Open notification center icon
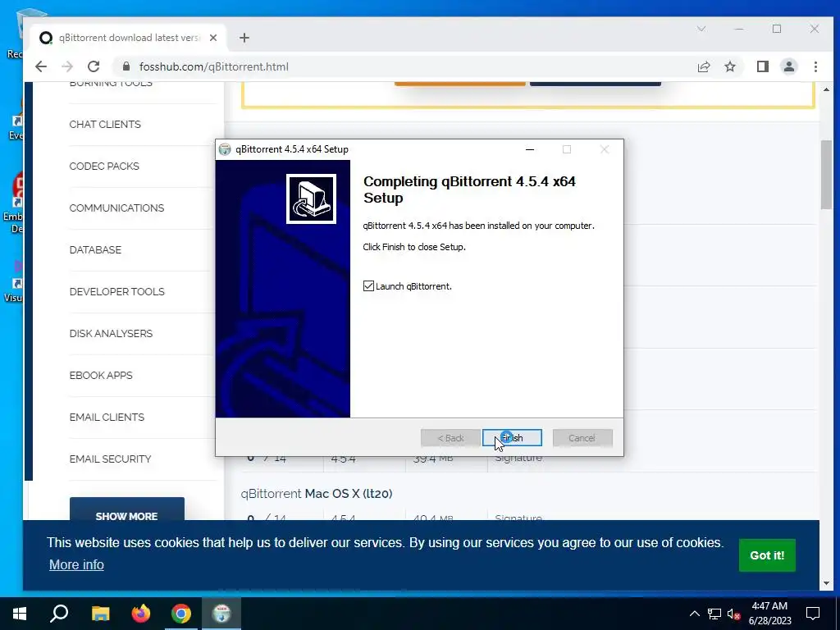 pos(813,614)
